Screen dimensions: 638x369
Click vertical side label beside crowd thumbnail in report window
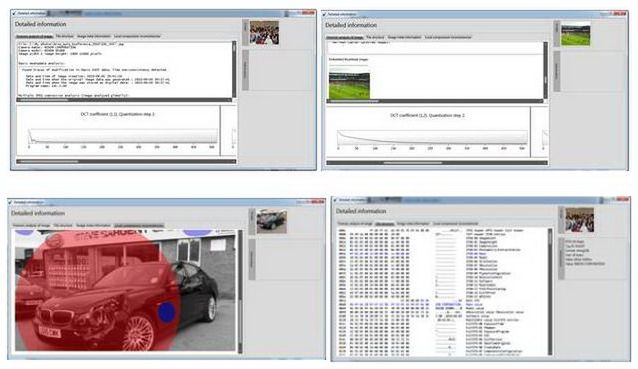click(245, 32)
